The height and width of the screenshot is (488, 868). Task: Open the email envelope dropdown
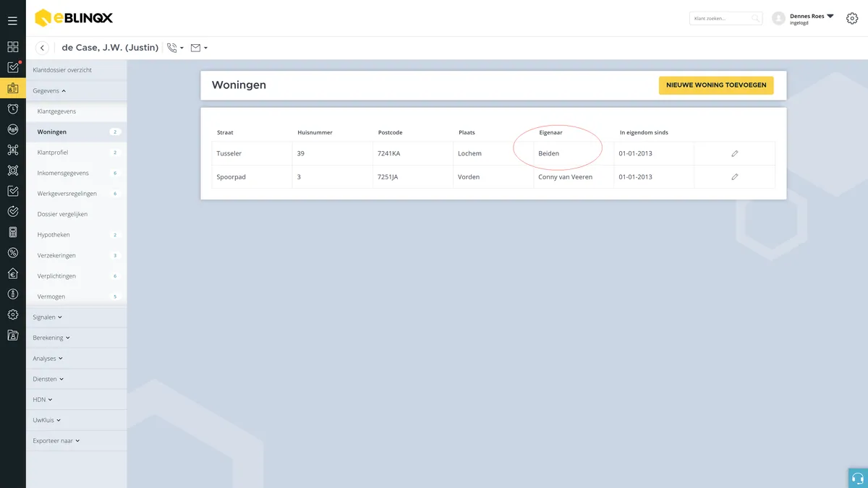pos(199,48)
